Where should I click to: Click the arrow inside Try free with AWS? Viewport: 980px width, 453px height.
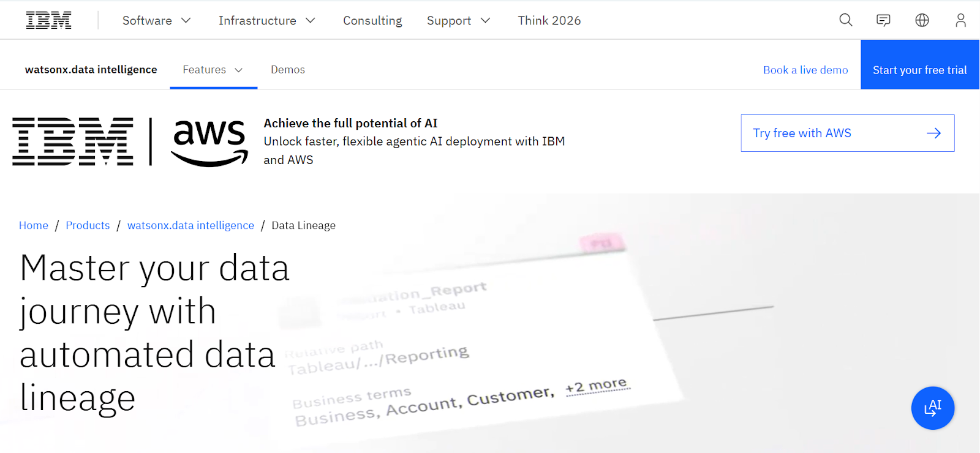(x=933, y=133)
